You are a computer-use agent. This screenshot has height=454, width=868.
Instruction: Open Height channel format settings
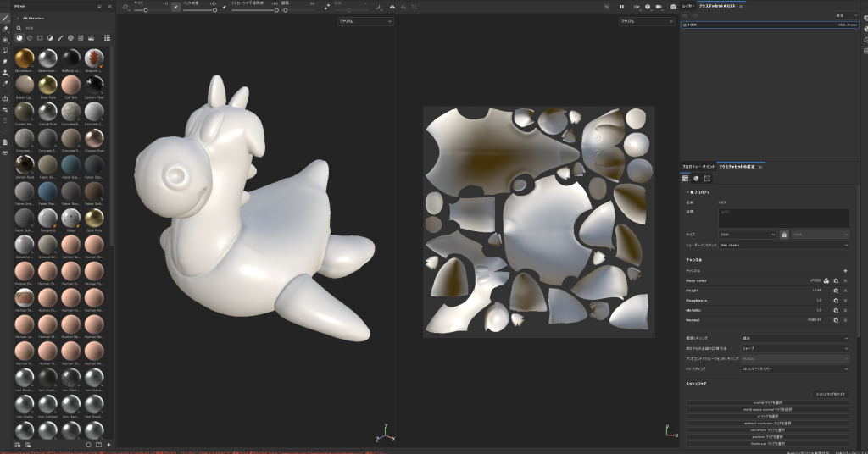click(x=836, y=291)
